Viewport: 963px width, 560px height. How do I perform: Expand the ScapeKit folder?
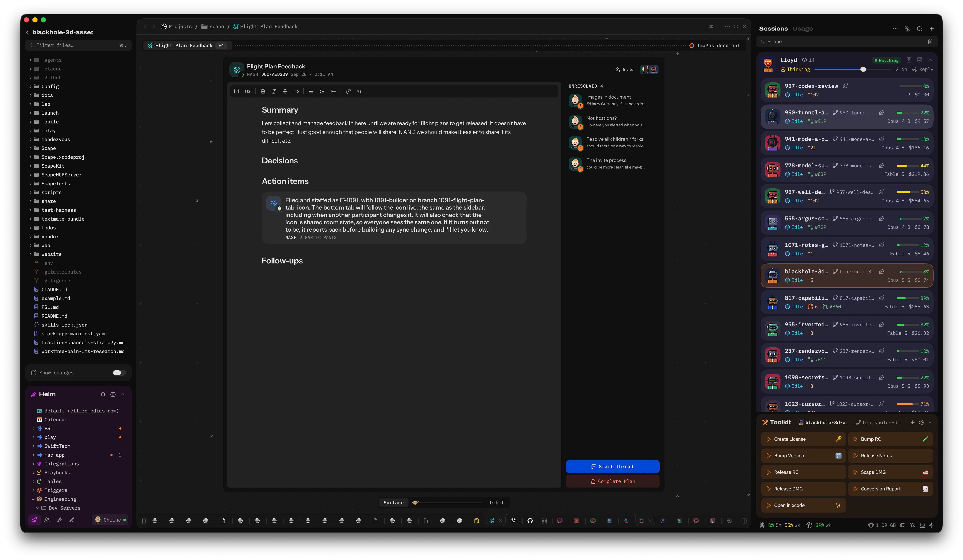(x=53, y=166)
